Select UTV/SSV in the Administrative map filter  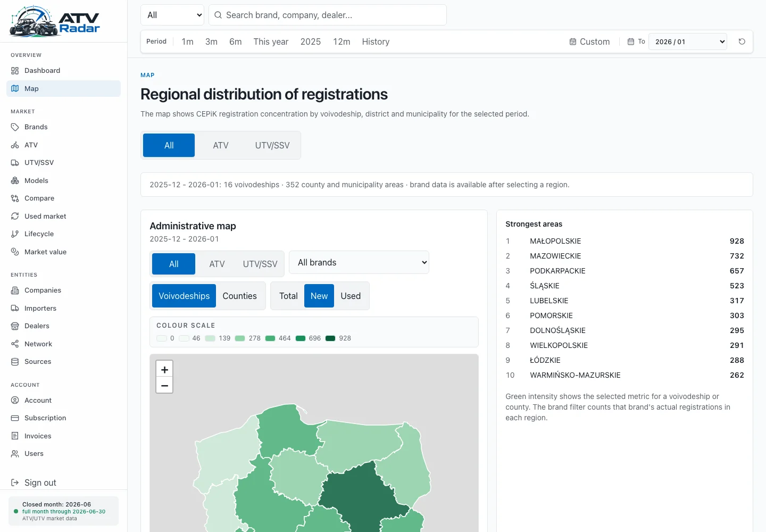[260, 264]
